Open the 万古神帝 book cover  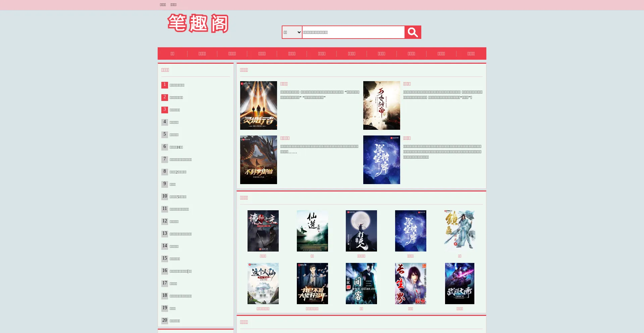[x=382, y=105]
